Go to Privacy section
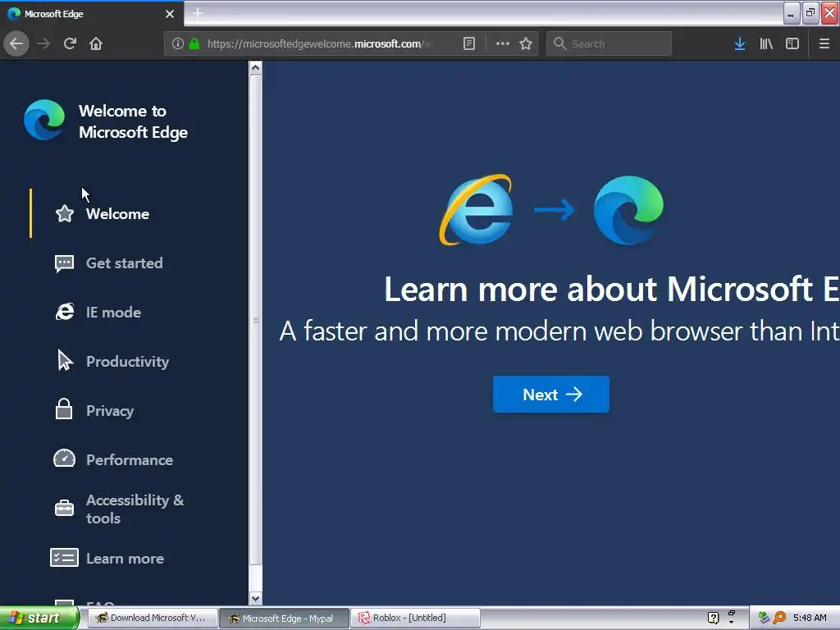Screen dimensions: 840x630 pos(110,411)
